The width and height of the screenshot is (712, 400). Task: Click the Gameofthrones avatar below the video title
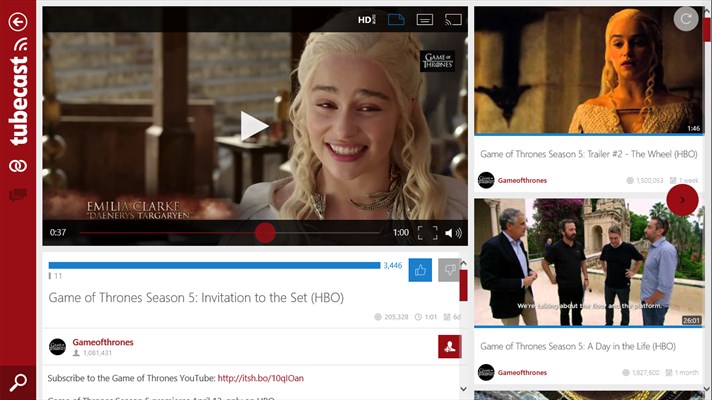57,347
